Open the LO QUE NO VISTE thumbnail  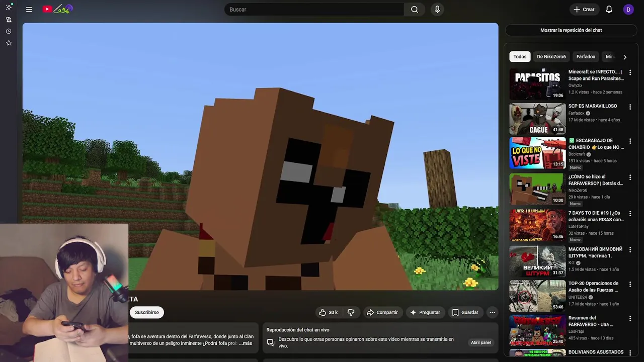[537, 153]
